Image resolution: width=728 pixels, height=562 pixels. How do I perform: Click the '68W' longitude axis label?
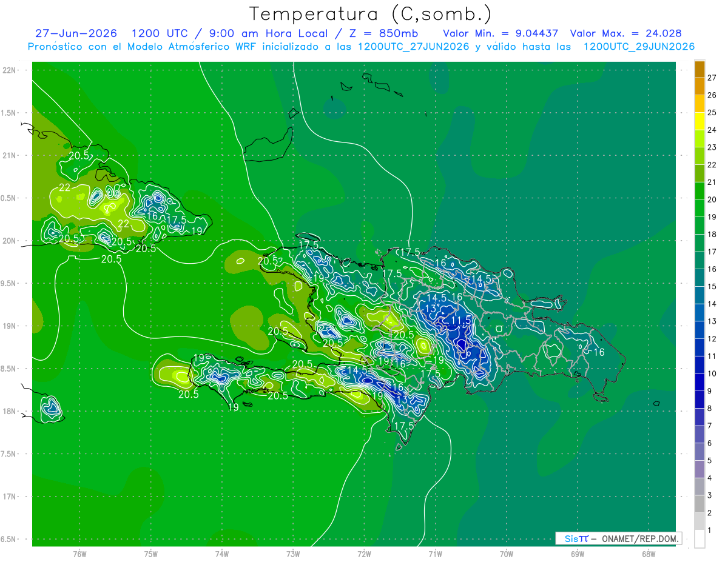coord(648,554)
